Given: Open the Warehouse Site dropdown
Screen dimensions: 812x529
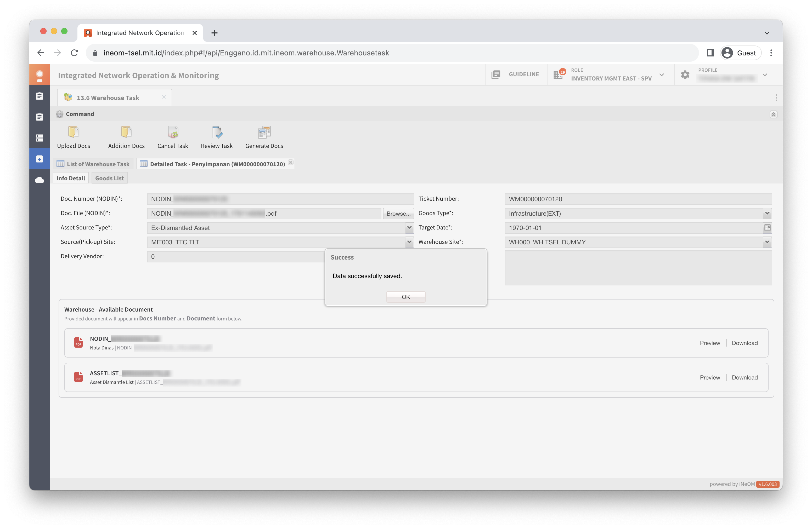Looking at the screenshot, I should [x=767, y=242].
